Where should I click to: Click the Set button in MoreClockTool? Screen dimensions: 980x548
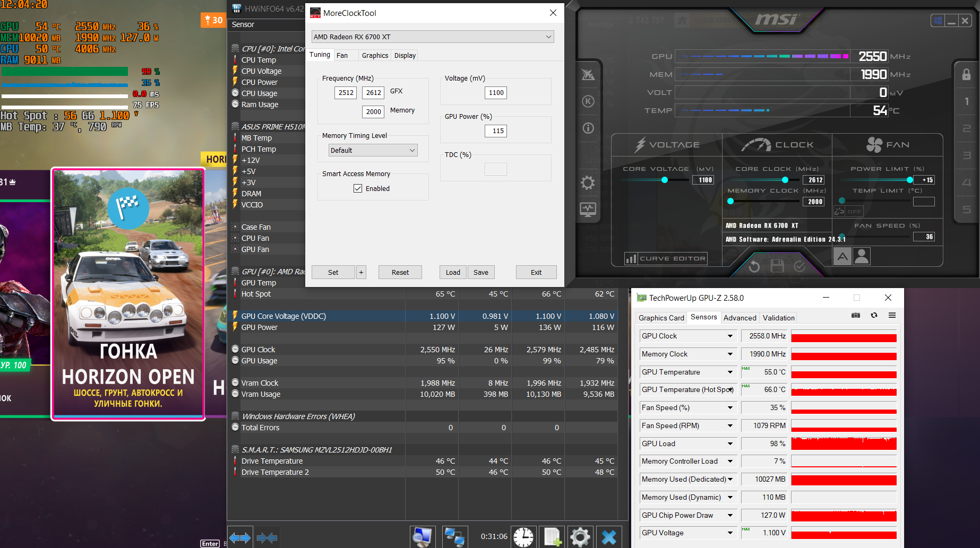coord(333,272)
